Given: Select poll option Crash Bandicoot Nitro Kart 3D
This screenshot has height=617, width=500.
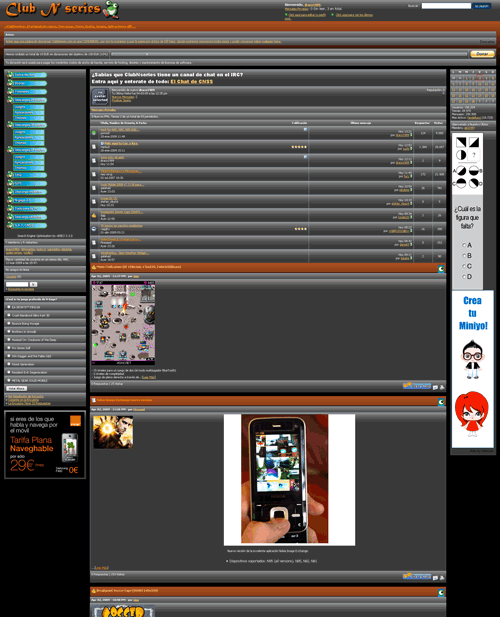Looking at the screenshot, I should pos(9,315).
